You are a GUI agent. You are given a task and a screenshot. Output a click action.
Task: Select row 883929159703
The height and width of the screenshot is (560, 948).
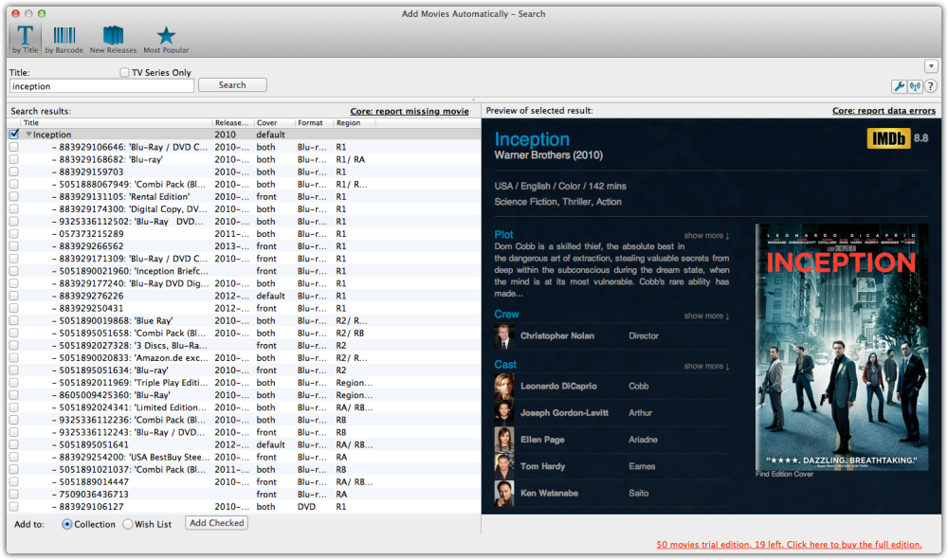(x=244, y=172)
